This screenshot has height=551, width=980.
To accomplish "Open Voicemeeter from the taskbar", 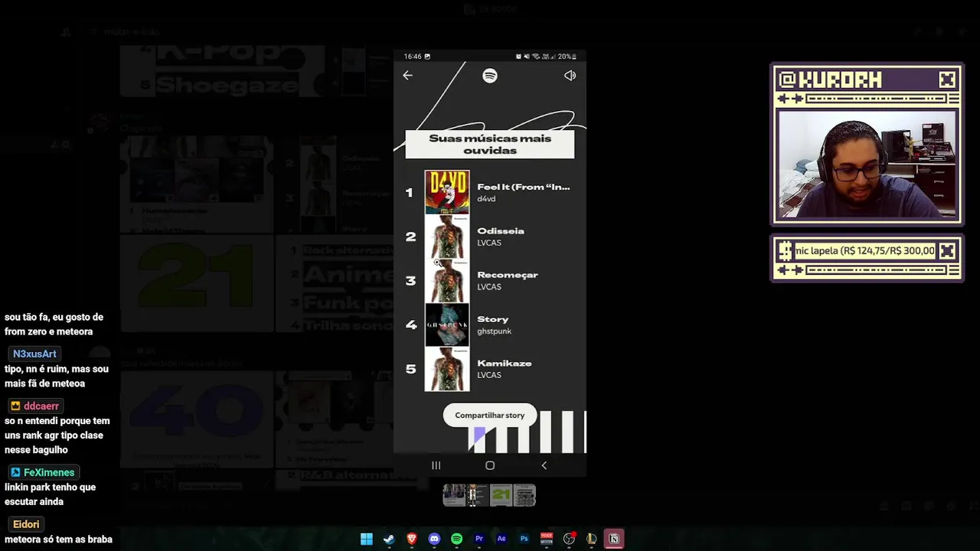I will [x=547, y=539].
